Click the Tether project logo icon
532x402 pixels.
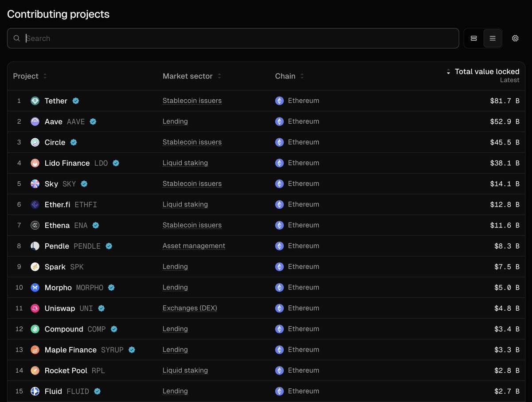tap(35, 101)
